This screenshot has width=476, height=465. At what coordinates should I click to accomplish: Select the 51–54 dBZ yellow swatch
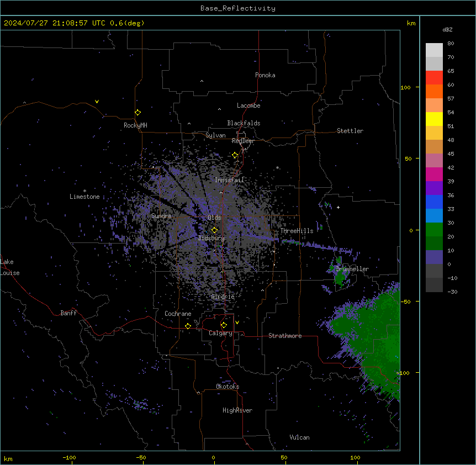coord(434,119)
